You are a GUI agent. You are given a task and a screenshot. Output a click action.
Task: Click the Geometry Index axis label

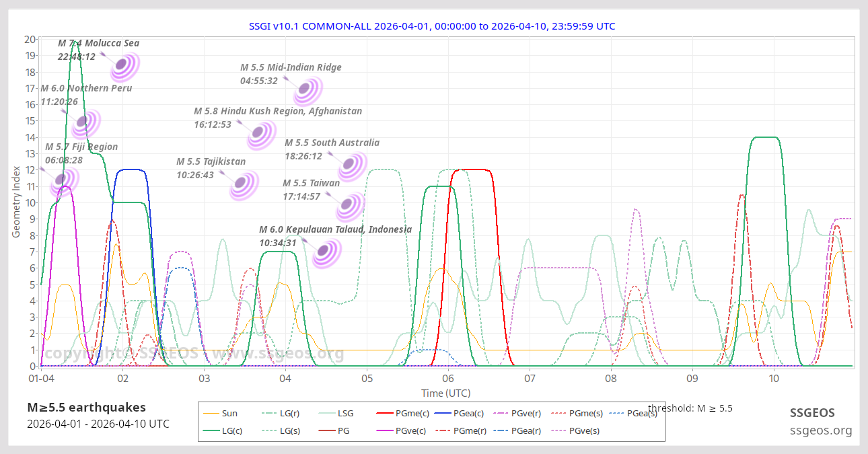(x=16, y=203)
